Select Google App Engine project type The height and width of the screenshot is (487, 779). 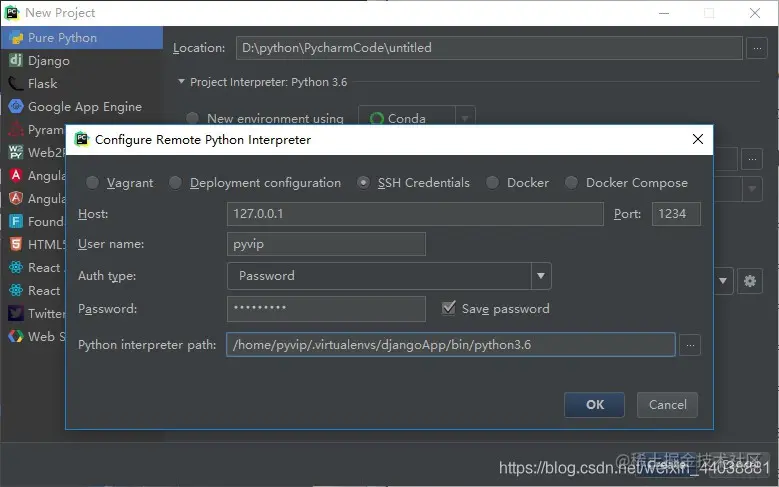[x=81, y=106]
